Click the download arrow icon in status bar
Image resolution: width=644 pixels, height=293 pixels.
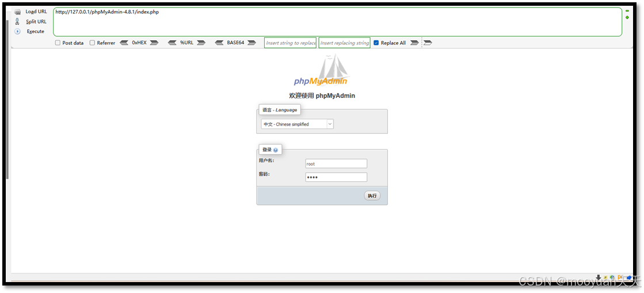(599, 278)
